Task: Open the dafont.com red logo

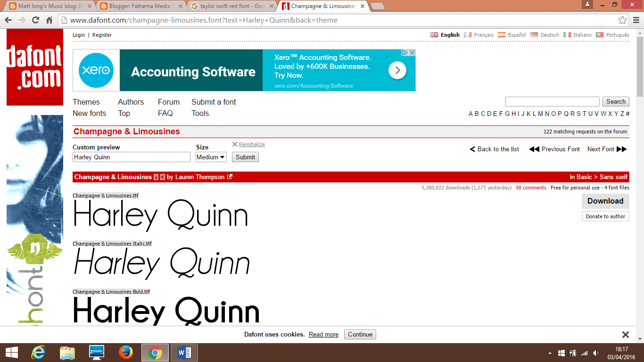Action: pos(34,67)
